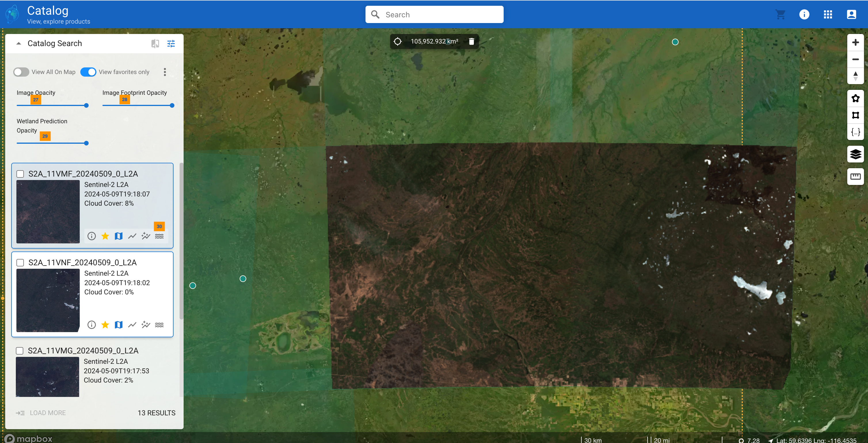Click the delete area-of-interest trash icon
This screenshot has height=443, width=868.
(x=471, y=41)
